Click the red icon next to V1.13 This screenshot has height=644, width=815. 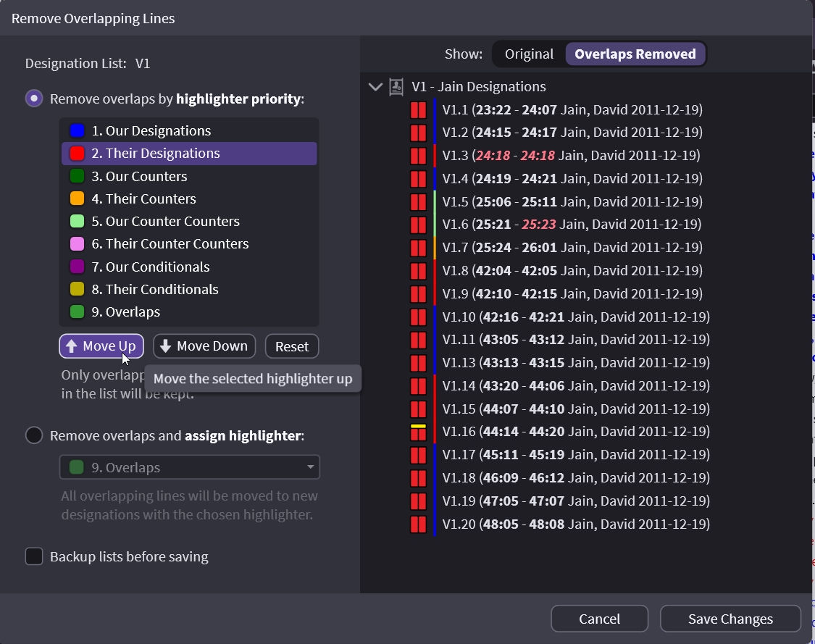(418, 363)
